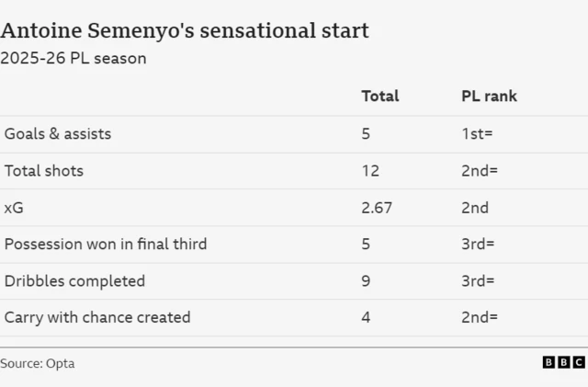The image size is (588, 387).
Task: Click the BBC logo
Action: (x=563, y=363)
